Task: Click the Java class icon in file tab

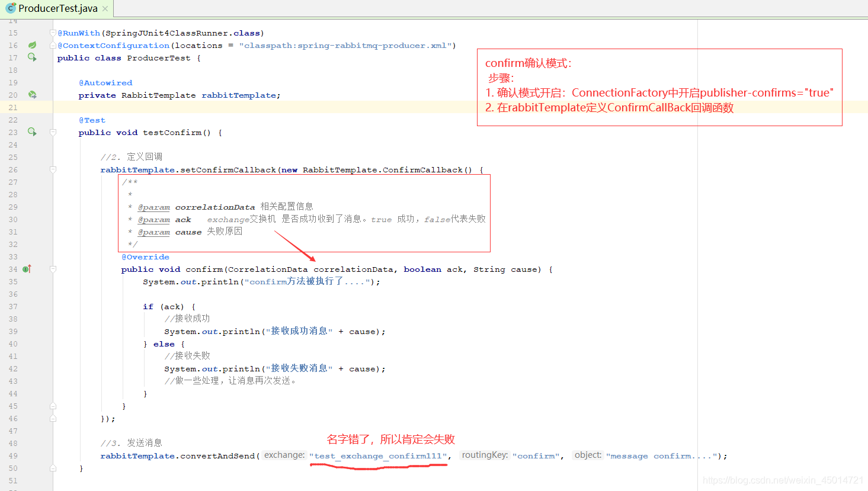Action: [x=10, y=8]
